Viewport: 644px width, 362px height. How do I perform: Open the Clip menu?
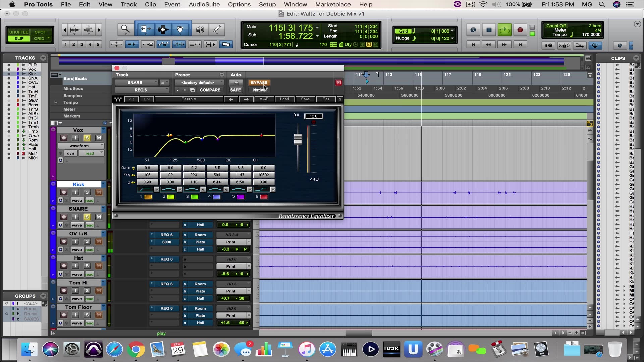point(150,4)
